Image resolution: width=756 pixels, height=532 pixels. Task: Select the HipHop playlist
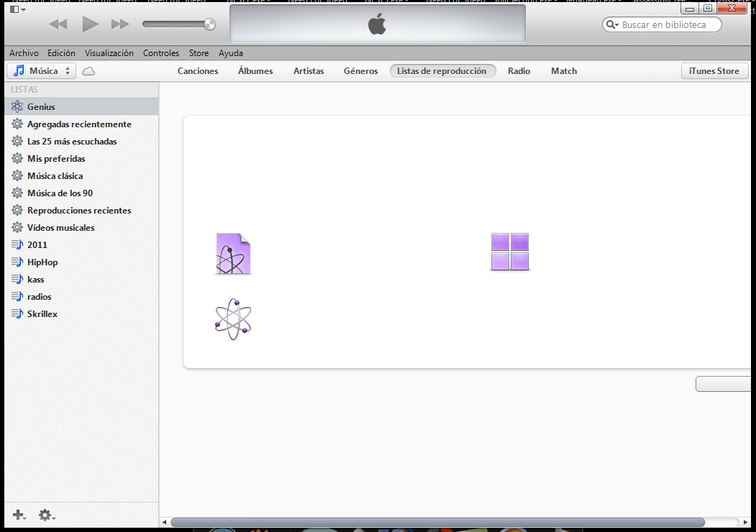81,262
